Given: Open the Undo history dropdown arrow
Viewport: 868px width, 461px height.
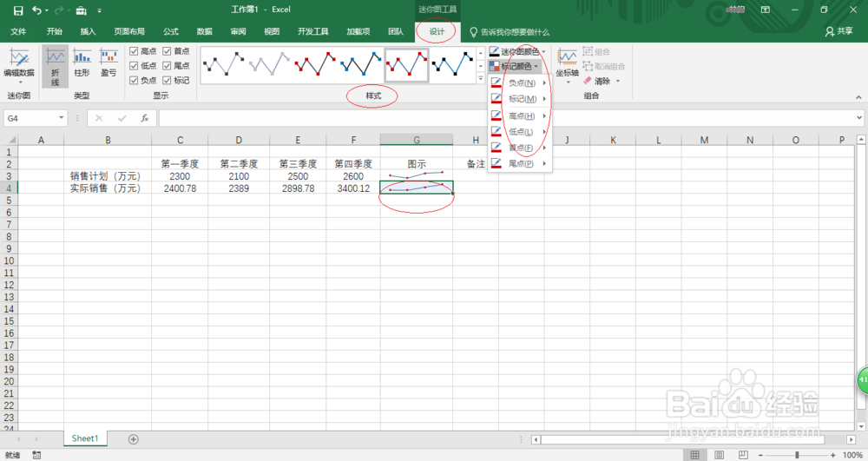Looking at the screenshot, I should 47,10.
